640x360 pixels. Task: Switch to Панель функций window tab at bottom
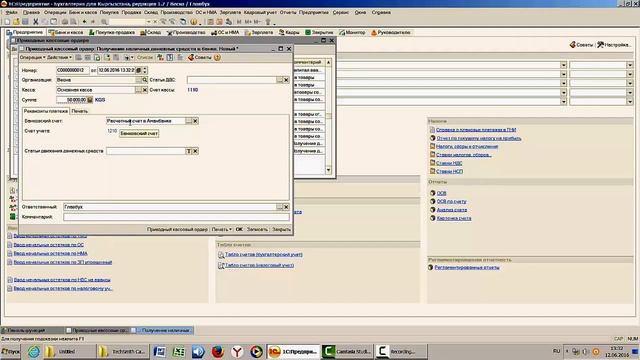point(32,330)
